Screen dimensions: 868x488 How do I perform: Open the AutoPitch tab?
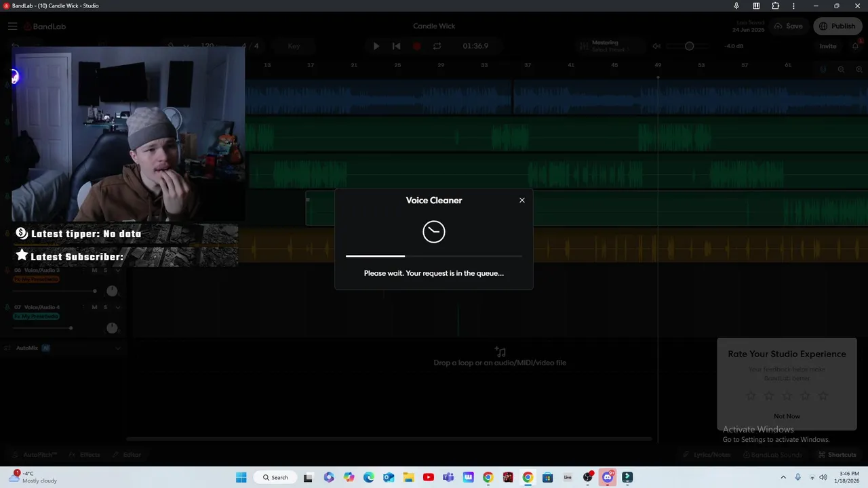point(35,455)
